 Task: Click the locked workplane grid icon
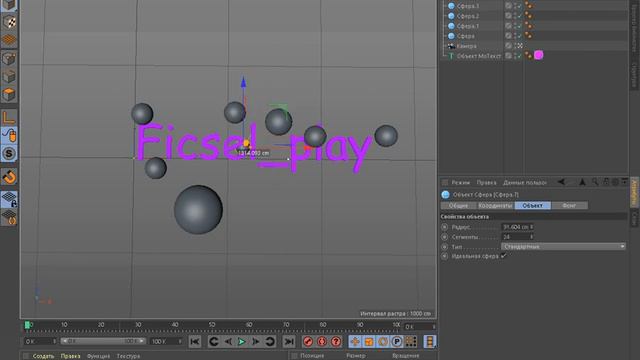9,199
